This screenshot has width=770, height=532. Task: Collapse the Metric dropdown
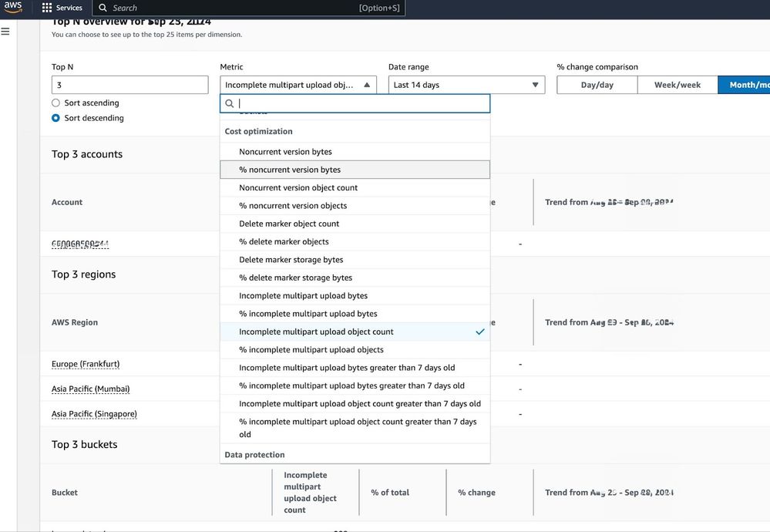(298, 85)
